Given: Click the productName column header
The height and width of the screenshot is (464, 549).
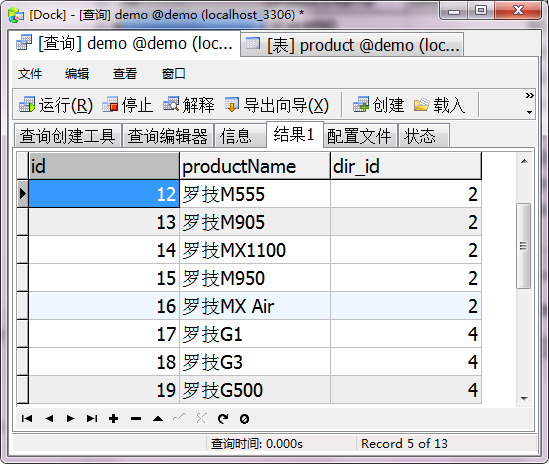Looking at the screenshot, I should (x=255, y=166).
